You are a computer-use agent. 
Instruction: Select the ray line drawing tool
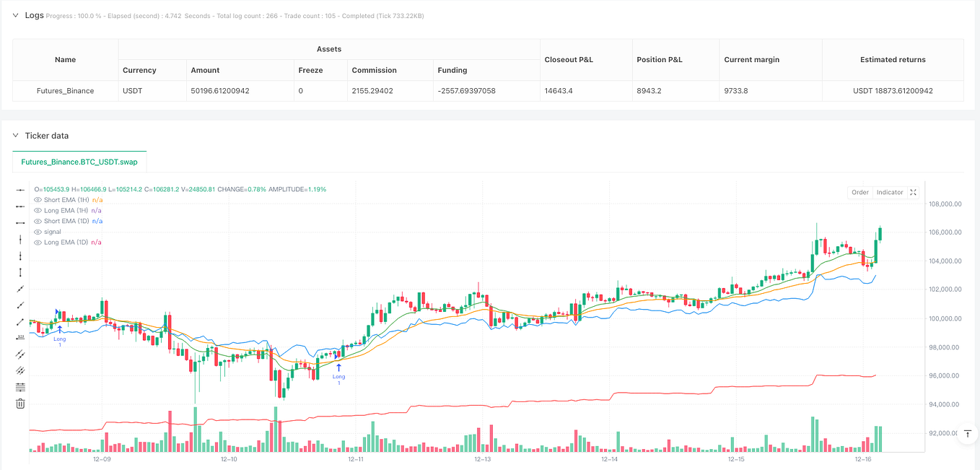pos(20,305)
